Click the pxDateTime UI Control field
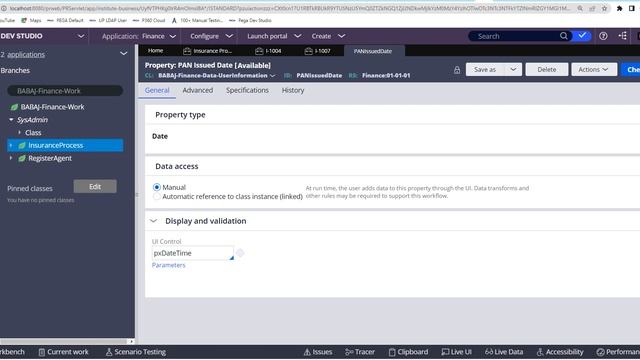640x360 pixels. point(192,253)
